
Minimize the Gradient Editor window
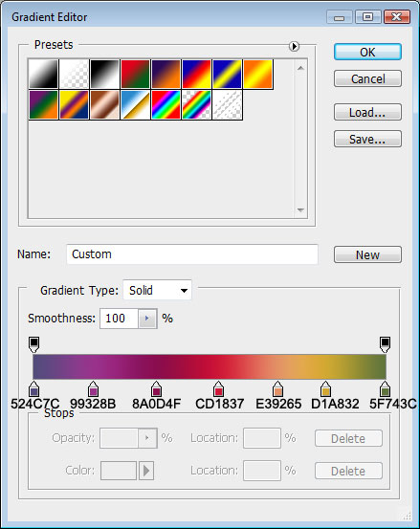(340, 16)
